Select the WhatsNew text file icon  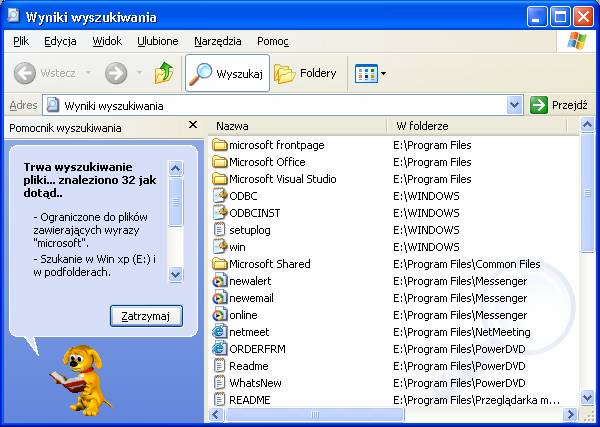click(x=219, y=383)
